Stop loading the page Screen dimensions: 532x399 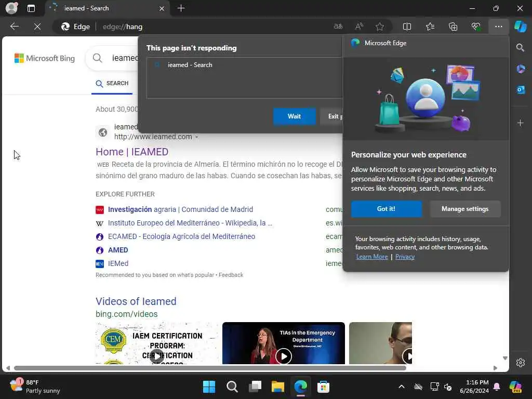pyautogui.click(x=37, y=26)
